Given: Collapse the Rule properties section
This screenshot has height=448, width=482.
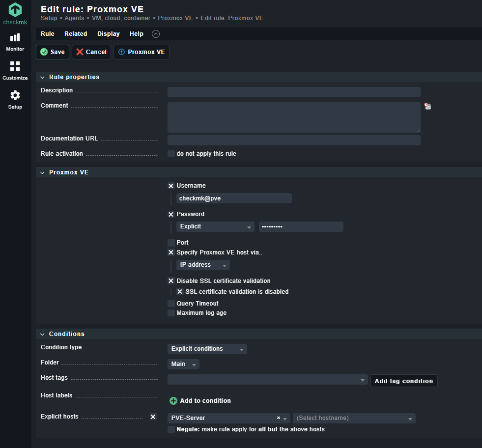Looking at the screenshot, I should tap(43, 77).
